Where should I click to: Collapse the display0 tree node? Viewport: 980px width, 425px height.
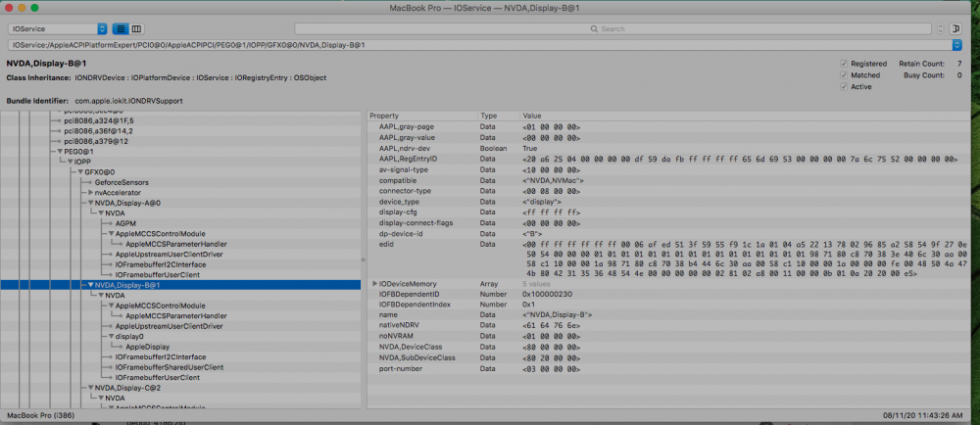click(x=110, y=336)
